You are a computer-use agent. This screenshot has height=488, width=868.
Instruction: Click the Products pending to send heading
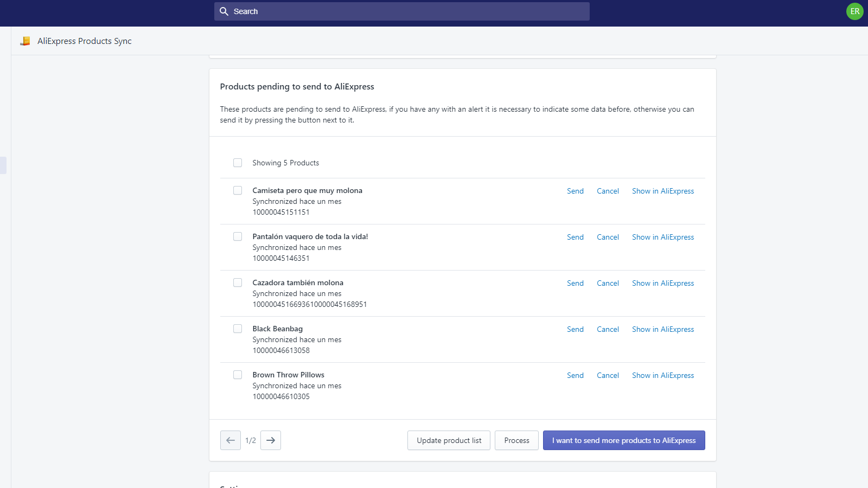click(x=297, y=87)
